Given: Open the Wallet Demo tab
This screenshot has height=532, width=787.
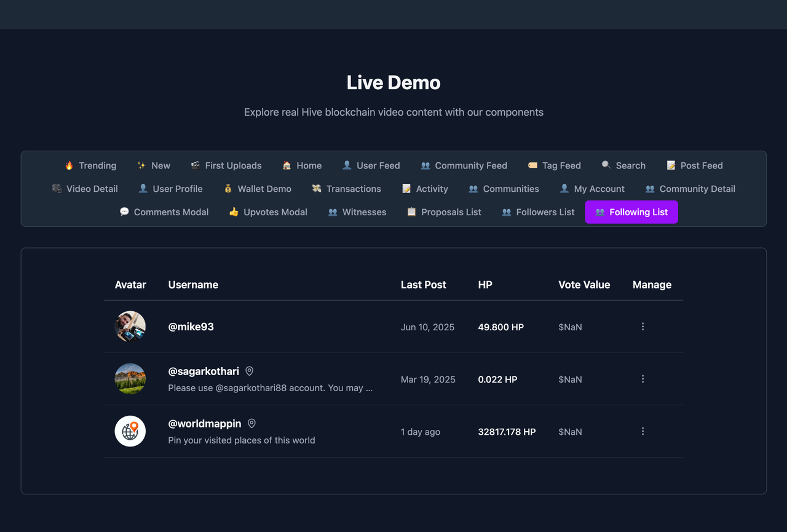Looking at the screenshot, I should [257, 189].
